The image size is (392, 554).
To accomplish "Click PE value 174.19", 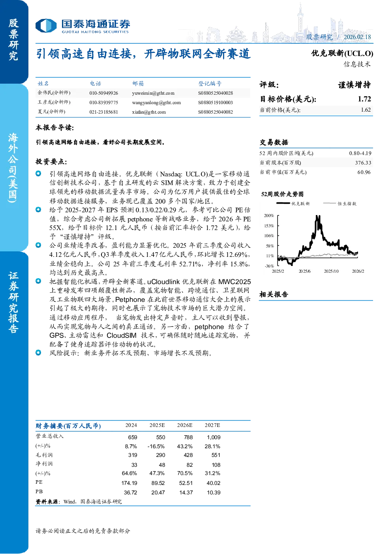I will click(x=129, y=483).
